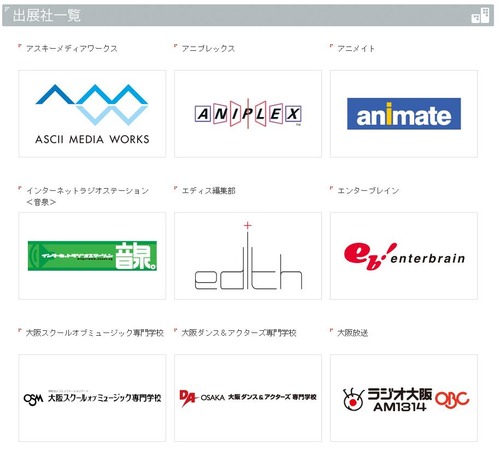Image resolution: width=500 pixels, height=461 pixels.
Task: Open the ASCII Media Works logo card
Action: click(x=92, y=114)
